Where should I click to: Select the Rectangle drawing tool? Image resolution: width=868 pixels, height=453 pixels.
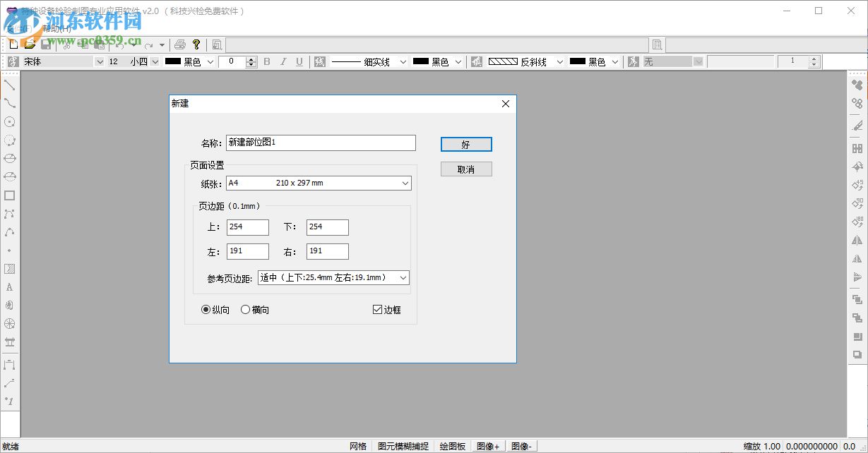coord(8,195)
